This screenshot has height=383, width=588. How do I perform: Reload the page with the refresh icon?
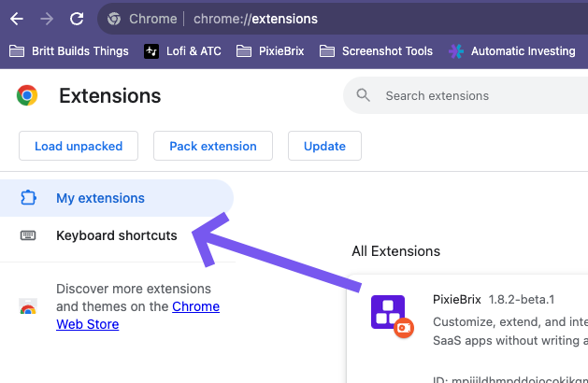(x=77, y=18)
